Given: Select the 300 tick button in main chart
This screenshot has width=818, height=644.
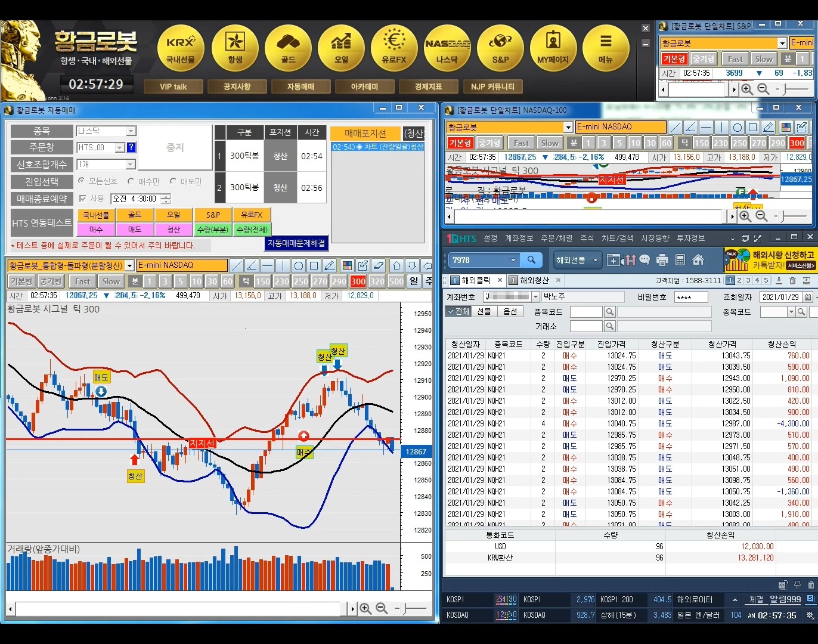Looking at the screenshot, I should point(358,281).
